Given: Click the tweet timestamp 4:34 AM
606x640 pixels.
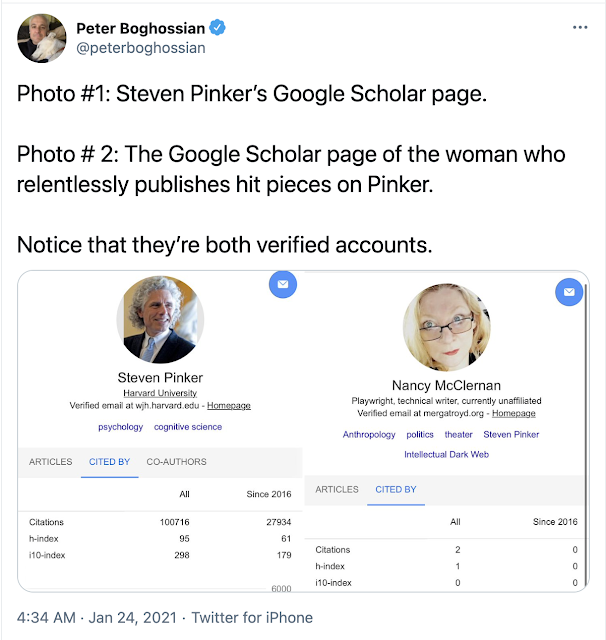Looking at the screenshot, I should (x=46, y=619).
